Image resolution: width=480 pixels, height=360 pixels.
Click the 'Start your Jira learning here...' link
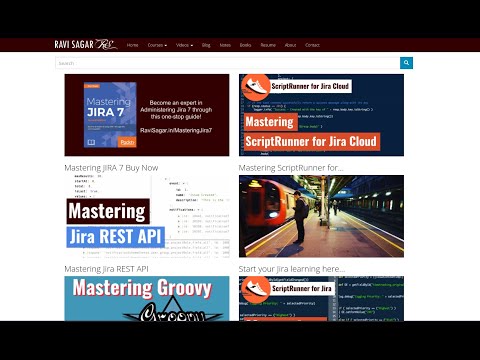[x=292, y=269]
